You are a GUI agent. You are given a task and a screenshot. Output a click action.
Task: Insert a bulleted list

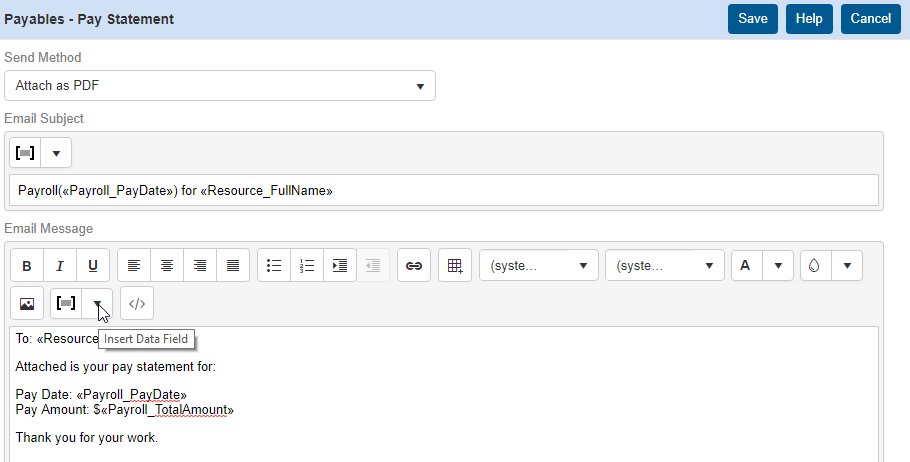tap(274, 266)
